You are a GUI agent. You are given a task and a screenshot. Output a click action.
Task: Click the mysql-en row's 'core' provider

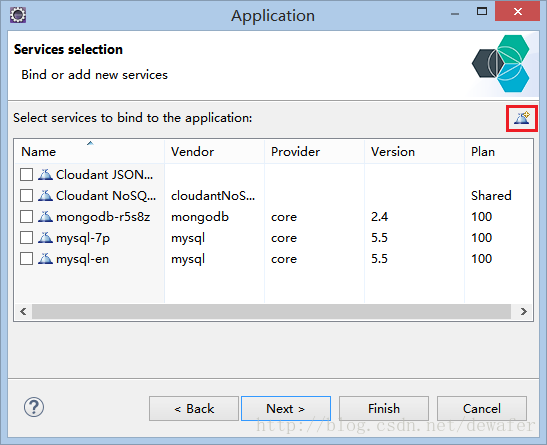(x=284, y=259)
